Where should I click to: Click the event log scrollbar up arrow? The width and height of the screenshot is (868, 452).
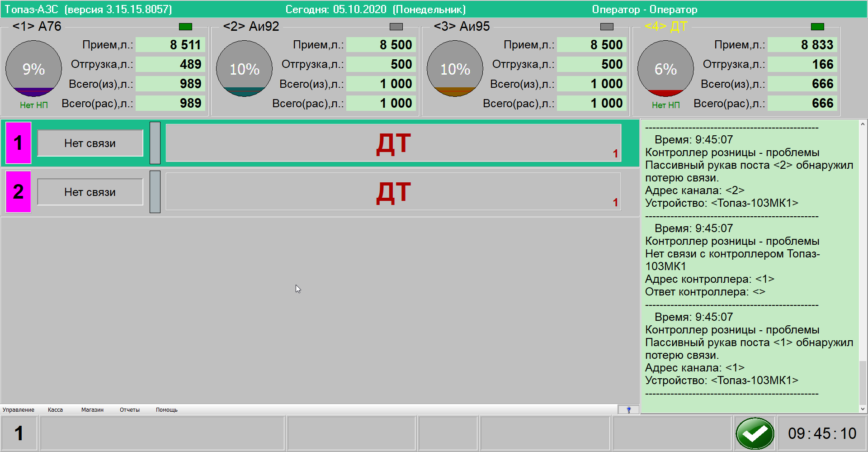point(863,124)
